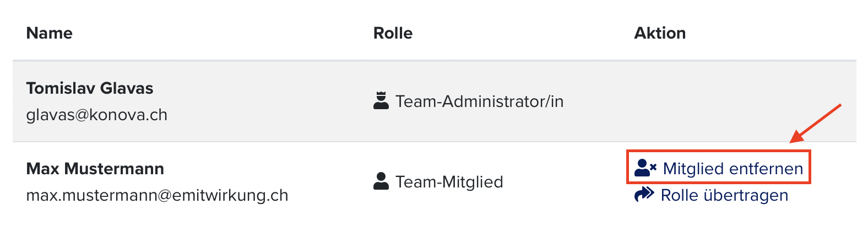This screenshot has height=236, width=868.
Task: Select the gray Tomislav Glavas table row
Action: point(435,101)
